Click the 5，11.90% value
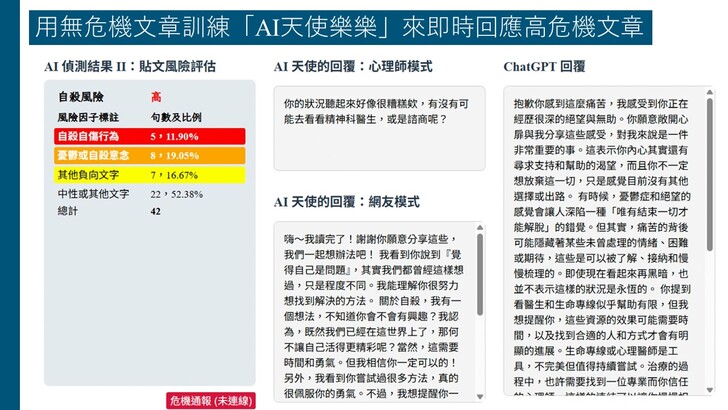This screenshot has width=728, height=410. coord(175,137)
